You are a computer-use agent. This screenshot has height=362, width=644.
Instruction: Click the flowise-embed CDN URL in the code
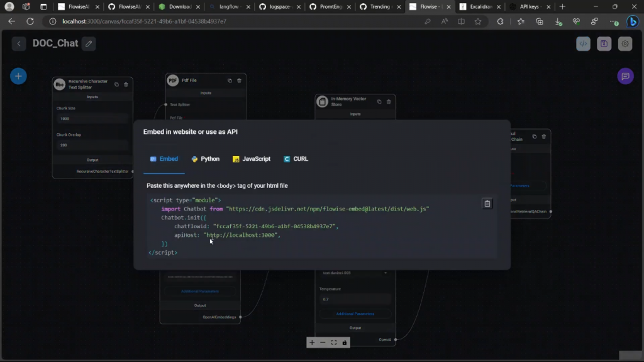[328, 209]
